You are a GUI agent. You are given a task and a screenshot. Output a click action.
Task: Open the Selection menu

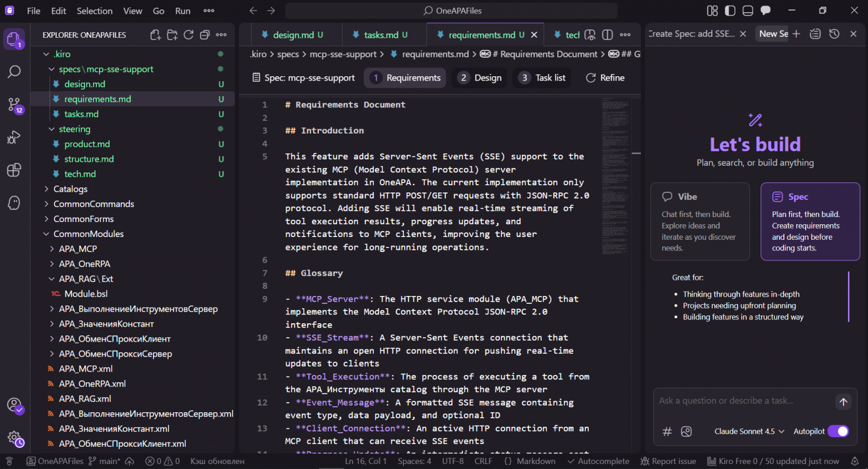coord(95,11)
